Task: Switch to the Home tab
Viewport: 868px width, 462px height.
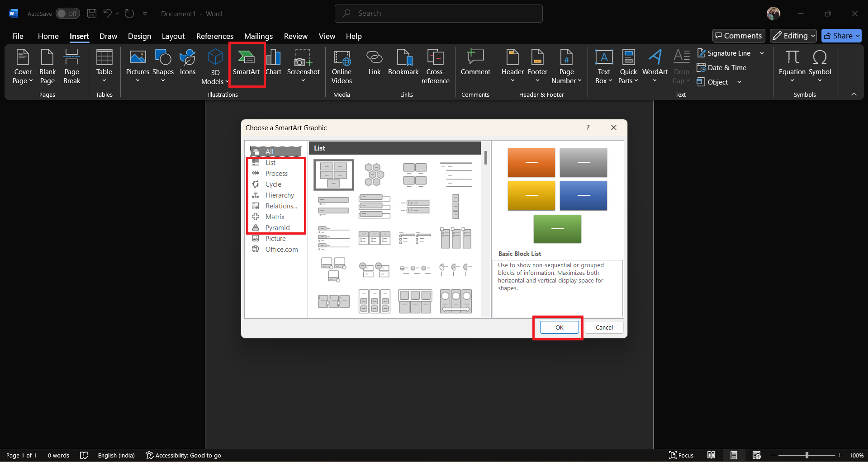Action: (x=48, y=36)
